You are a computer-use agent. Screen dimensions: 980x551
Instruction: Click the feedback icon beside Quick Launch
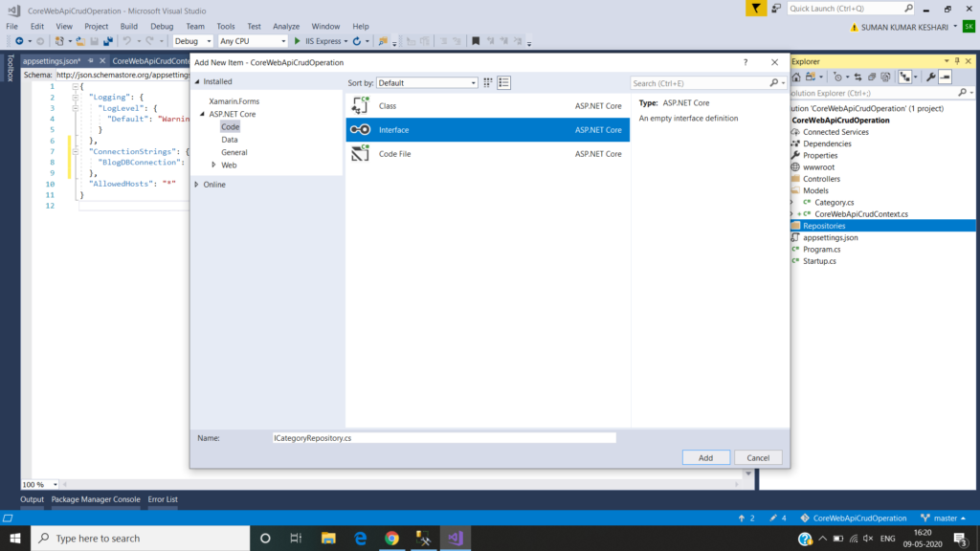click(775, 8)
